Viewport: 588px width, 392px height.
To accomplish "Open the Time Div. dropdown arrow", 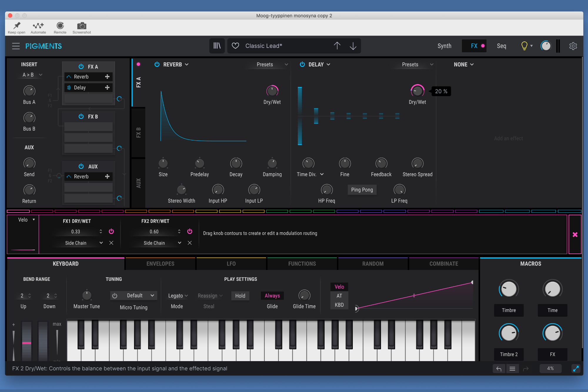I will pyautogui.click(x=322, y=174).
